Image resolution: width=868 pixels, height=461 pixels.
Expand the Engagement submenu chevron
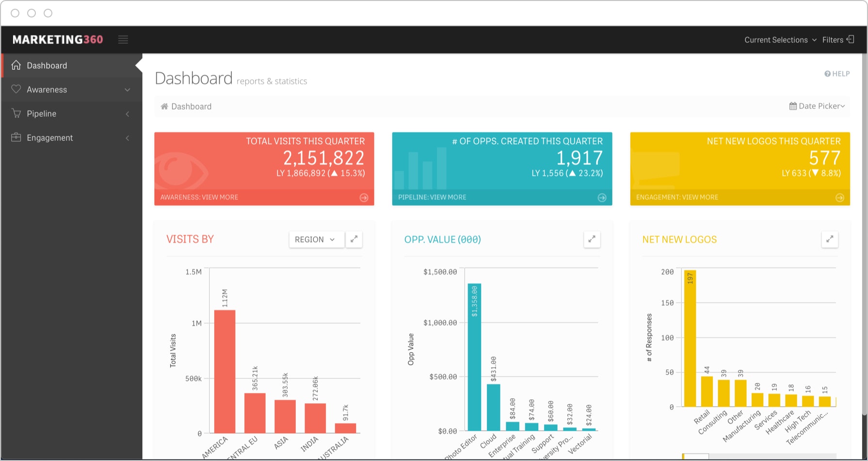click(128, 138)
